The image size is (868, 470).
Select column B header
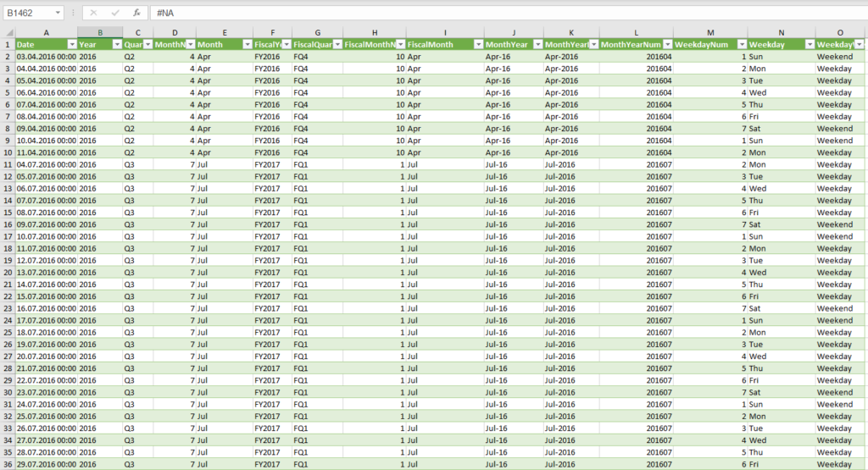point(100,32)
